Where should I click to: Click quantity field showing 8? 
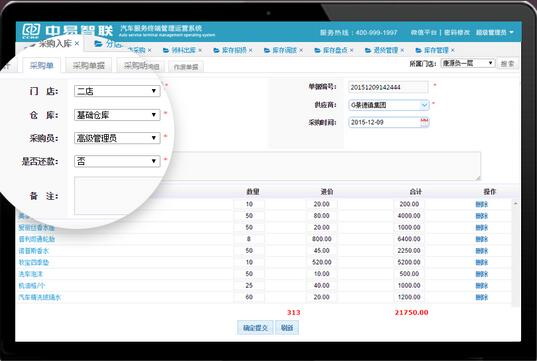coord(249,239)
